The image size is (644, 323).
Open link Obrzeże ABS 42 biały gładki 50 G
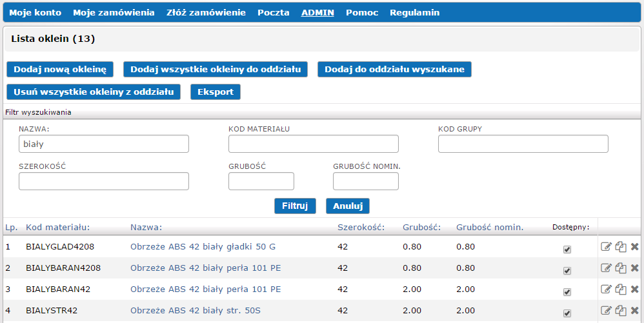[x=203, y=246]
